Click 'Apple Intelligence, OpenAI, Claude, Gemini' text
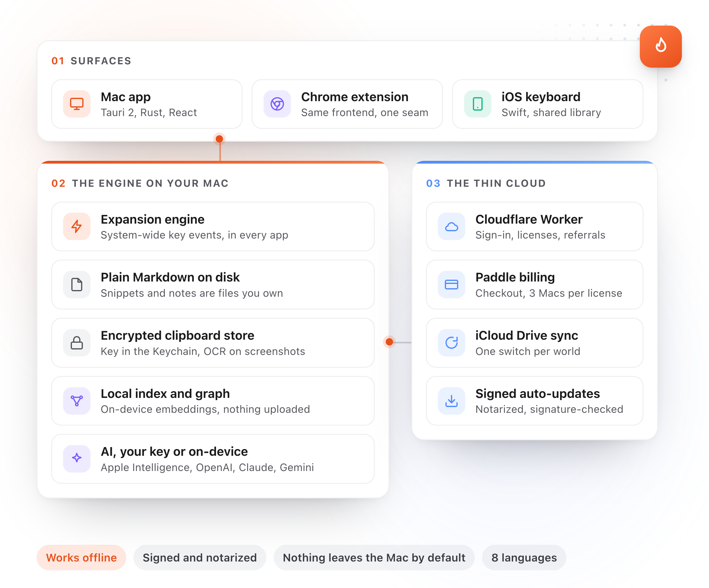 pyautogui.click(x=207, y=467)
